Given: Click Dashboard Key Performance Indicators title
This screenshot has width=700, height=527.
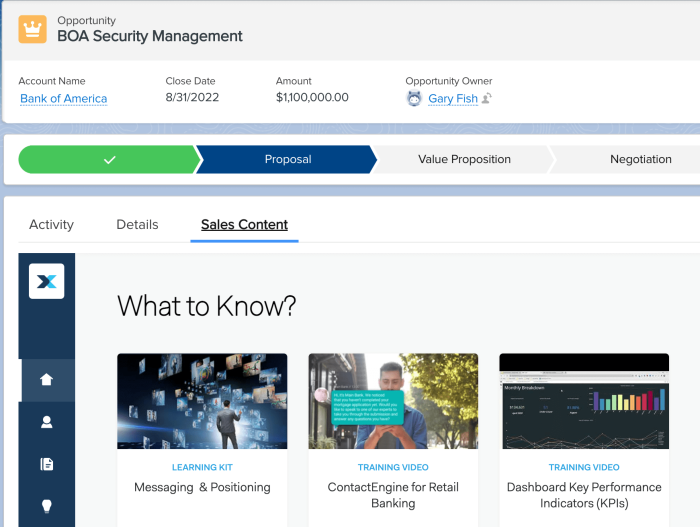Looking at the screenshot, I should 584,495.
